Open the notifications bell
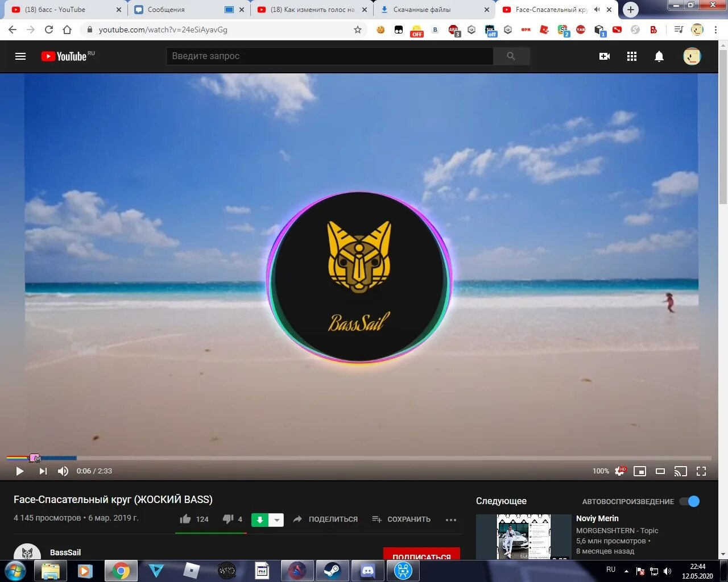Screen dimensions: 728x582 tap(659, 56)
